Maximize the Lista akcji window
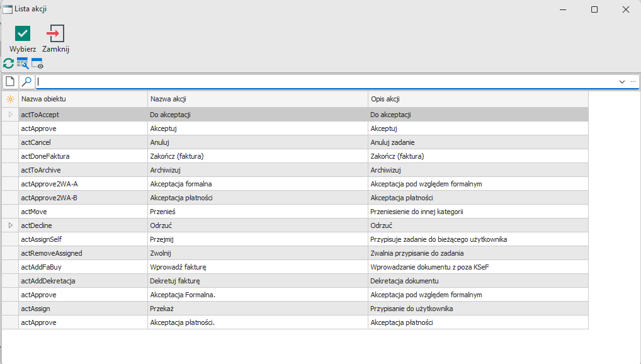 point(594,9)
